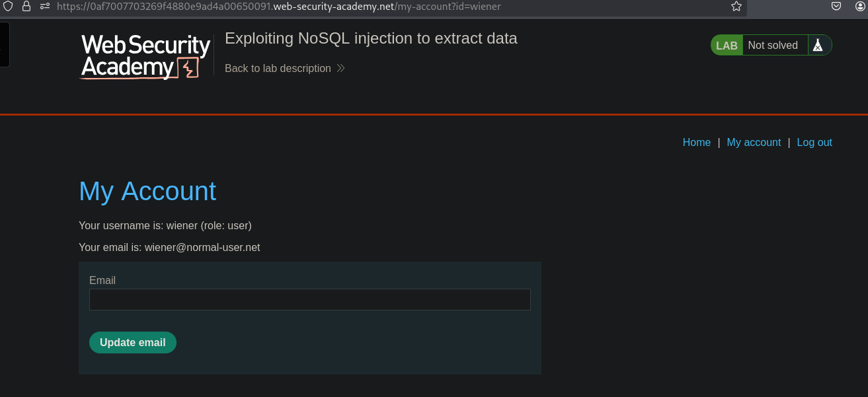Viewport: 868px width, 397px height.
Task: Open the My account navigation link
Action: pos(754,143)
